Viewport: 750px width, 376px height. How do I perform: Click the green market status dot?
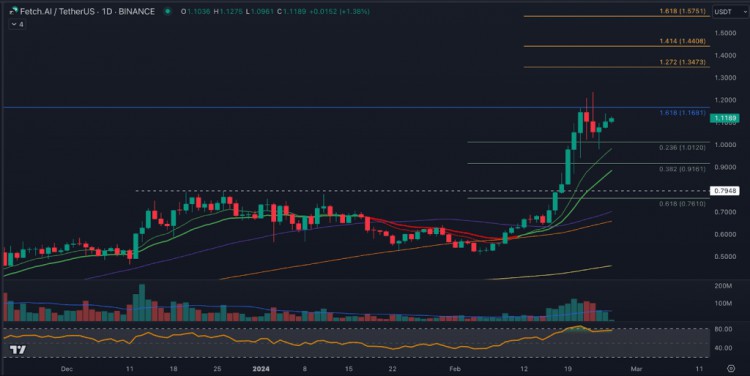pyautogui.click(x=167, y=11)
